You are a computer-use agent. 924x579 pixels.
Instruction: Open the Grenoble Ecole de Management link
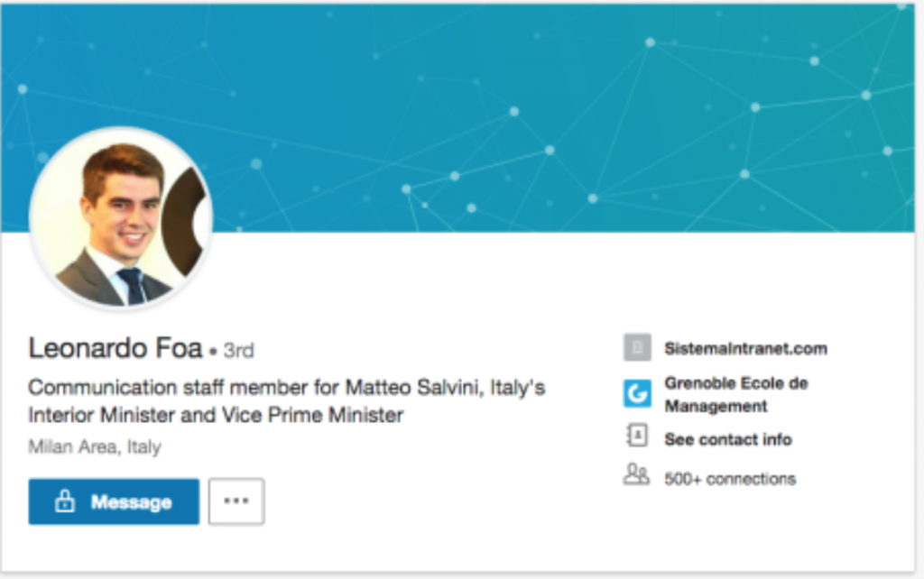tap(735, 394)
